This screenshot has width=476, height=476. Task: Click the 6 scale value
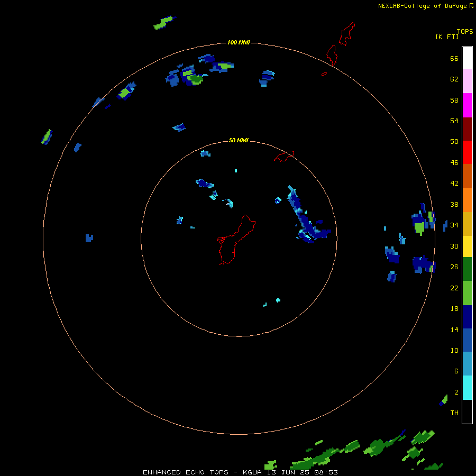456,371
